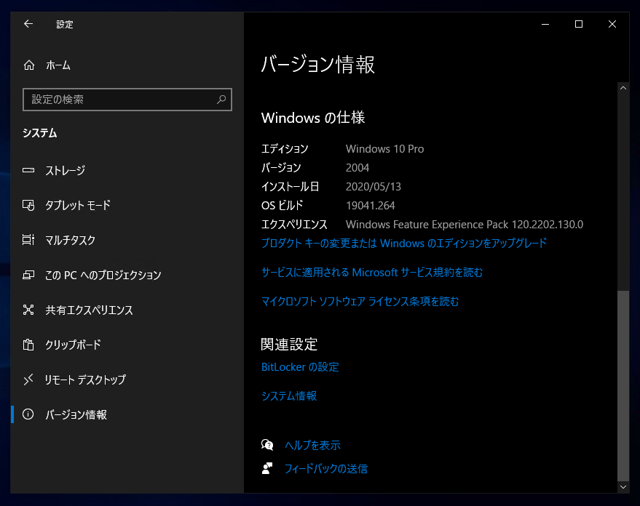640x506 pixels.
Task: Click the エクスペリエンス label
Action: click(x=294, y=224)
